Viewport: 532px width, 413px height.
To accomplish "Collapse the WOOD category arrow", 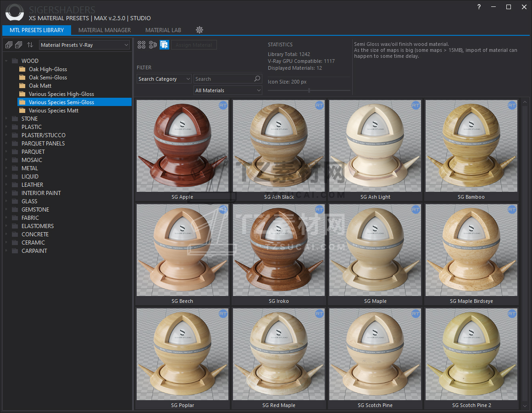I will click(6, 61).
